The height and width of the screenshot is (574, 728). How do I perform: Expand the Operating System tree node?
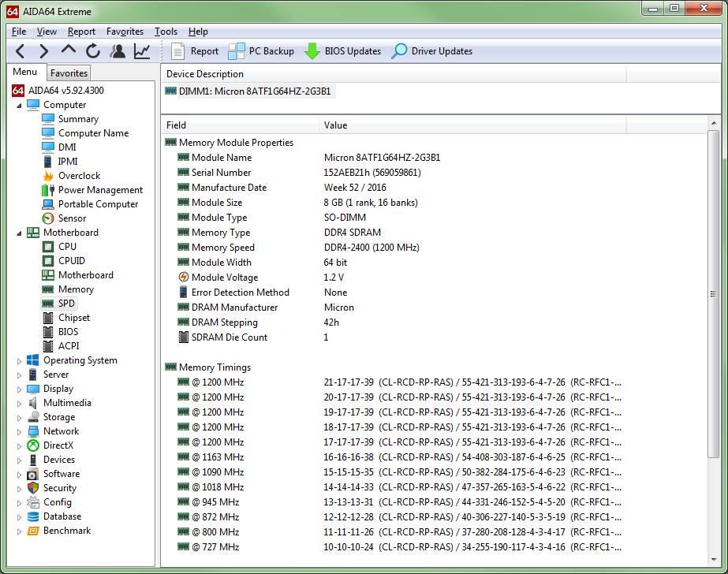(x=20, y=360)
